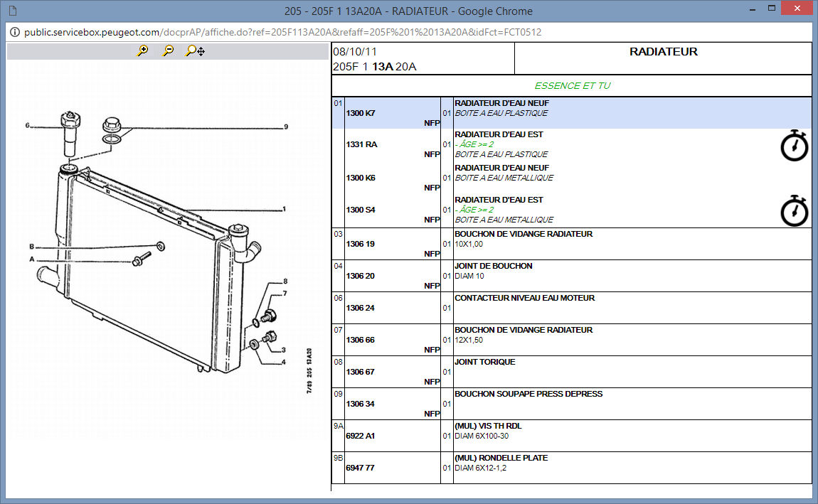818x504 pixels.
Task: Select part number 6922 A1
Action: click(360, 436)
